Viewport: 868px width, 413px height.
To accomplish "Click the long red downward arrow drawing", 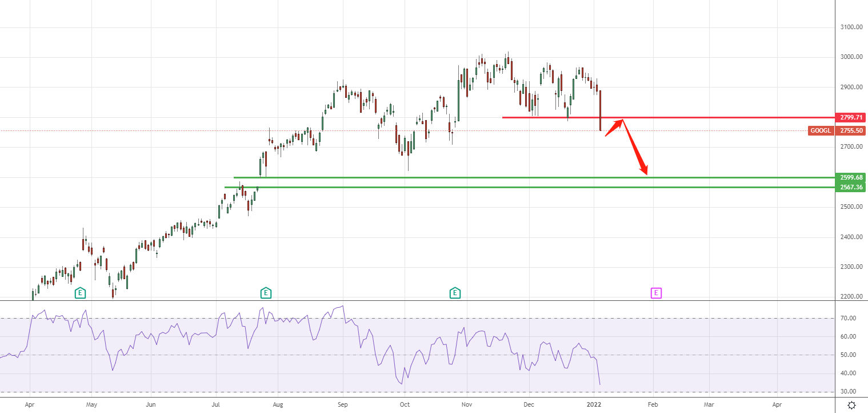I will (x=634, y=146).
